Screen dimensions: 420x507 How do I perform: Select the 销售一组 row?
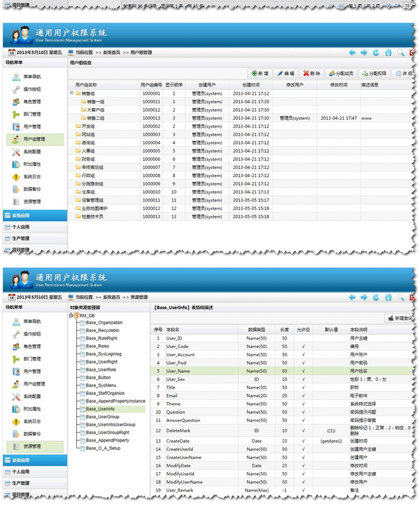(x=241, y=102)
